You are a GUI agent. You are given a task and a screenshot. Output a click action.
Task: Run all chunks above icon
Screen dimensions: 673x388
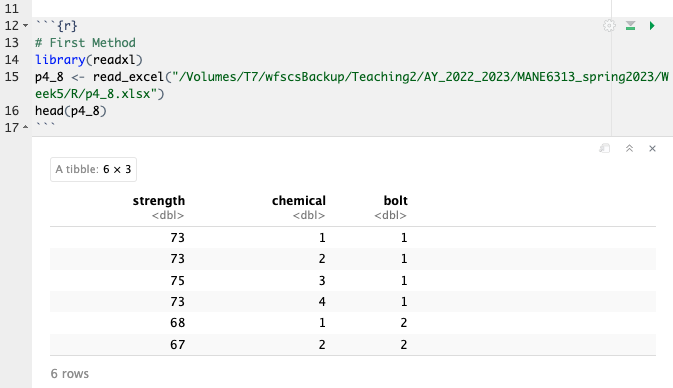630,26
